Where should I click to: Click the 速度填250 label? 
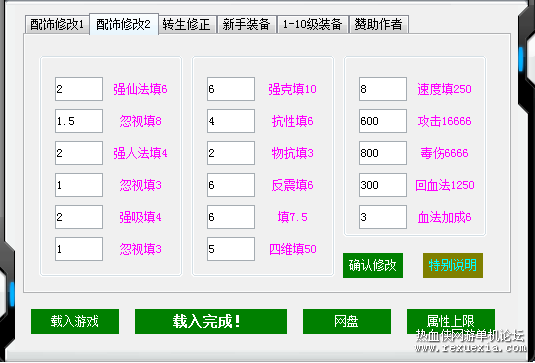444,89
